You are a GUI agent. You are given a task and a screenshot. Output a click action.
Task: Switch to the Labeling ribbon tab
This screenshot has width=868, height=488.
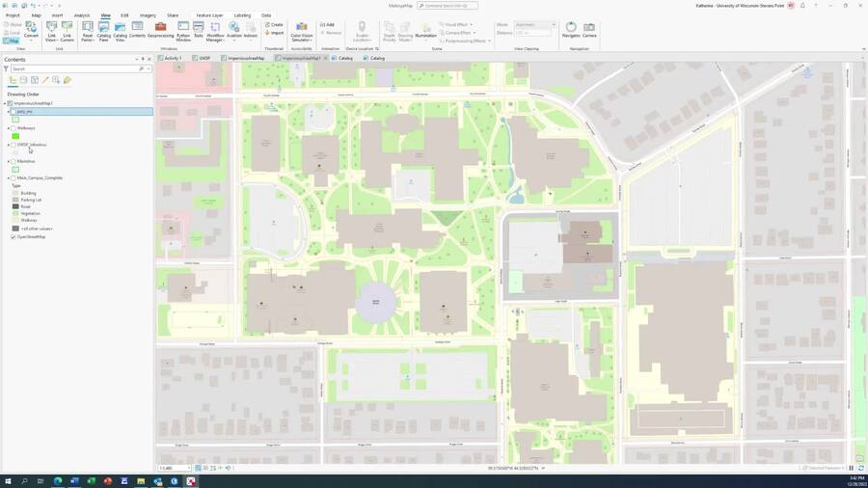coord(242,15)
